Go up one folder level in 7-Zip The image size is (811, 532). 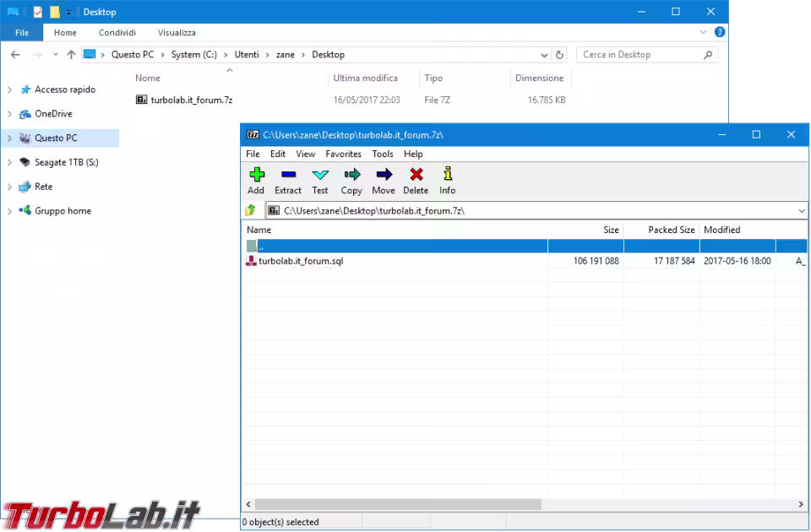(251, 210)
